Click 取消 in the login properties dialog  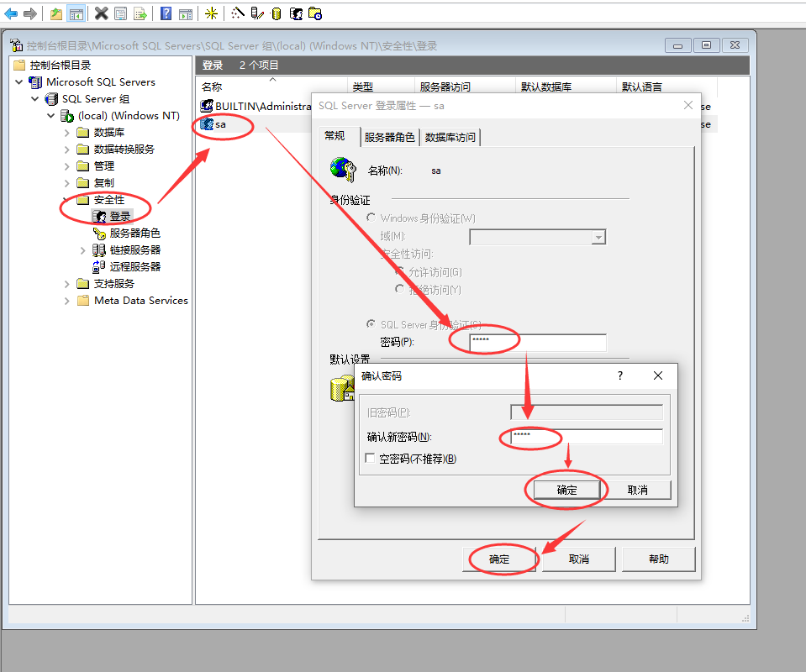pyautogui.click(x=579, y=559)
